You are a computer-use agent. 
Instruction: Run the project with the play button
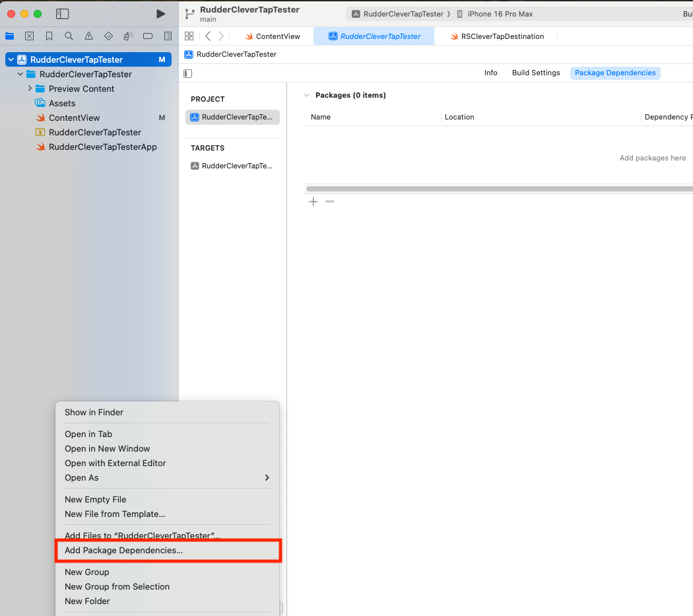point(161,14)
